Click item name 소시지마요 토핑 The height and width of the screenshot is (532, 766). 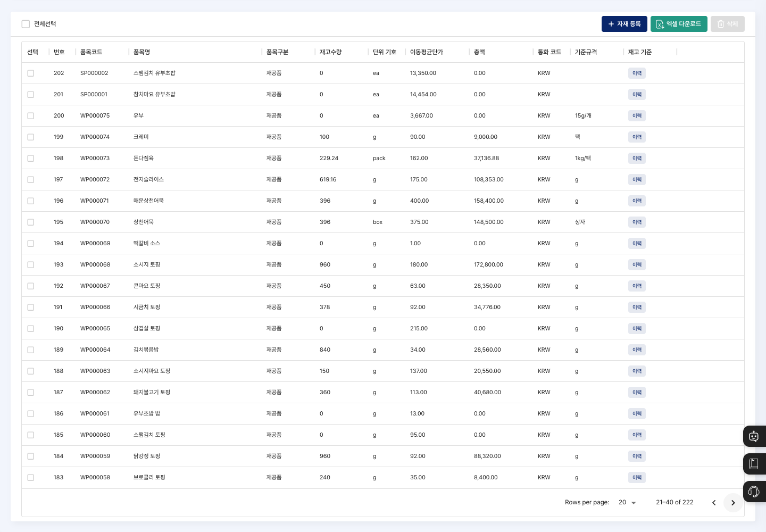click(152, 371)
